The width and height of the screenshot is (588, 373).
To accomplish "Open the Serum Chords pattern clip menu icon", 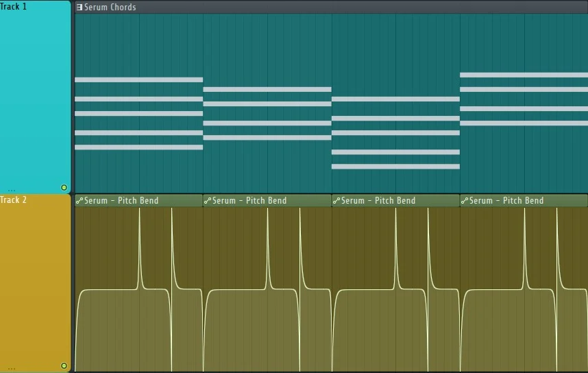I will point(79,7).
